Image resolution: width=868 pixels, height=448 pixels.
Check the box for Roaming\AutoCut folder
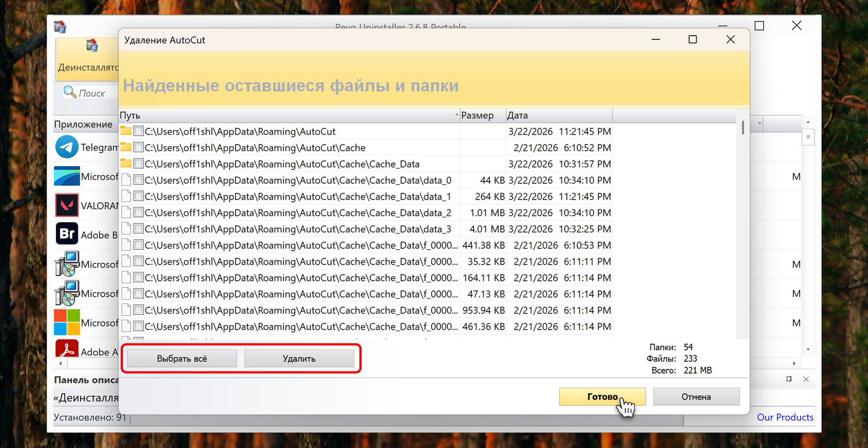[x=139, y=131]
